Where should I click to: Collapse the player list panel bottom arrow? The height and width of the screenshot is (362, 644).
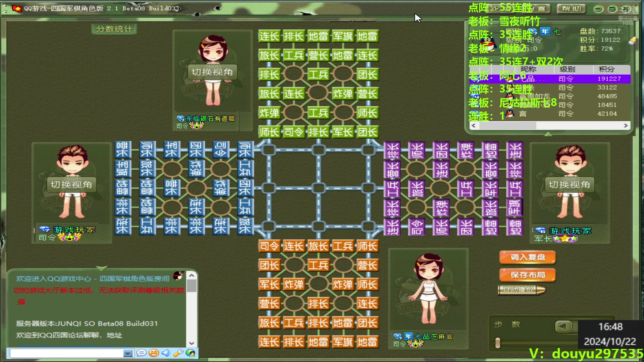coord(548,134)
